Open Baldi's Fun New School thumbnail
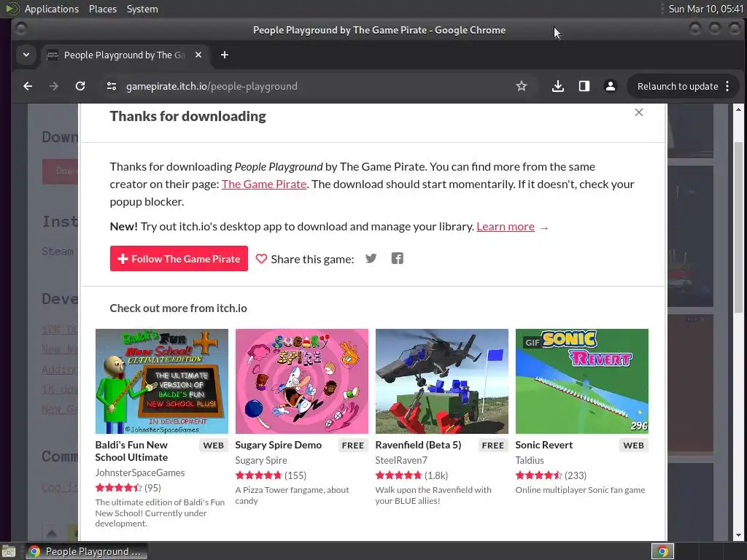747x560 pixels. [161, 381]
